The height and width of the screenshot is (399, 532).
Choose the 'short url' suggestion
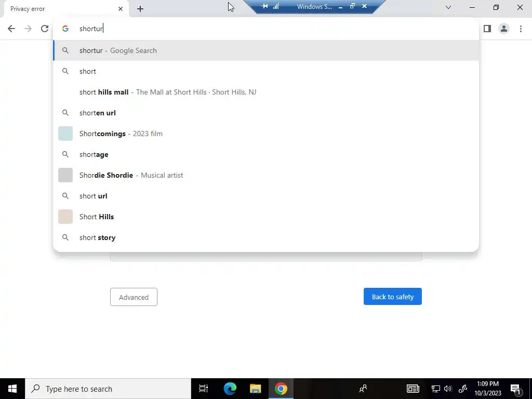click(x=266, y=196)
